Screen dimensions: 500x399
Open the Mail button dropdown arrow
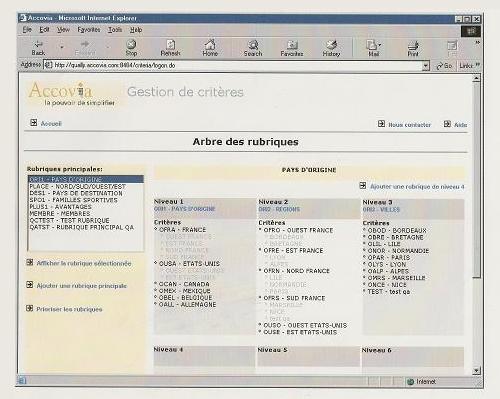[380, 45]
